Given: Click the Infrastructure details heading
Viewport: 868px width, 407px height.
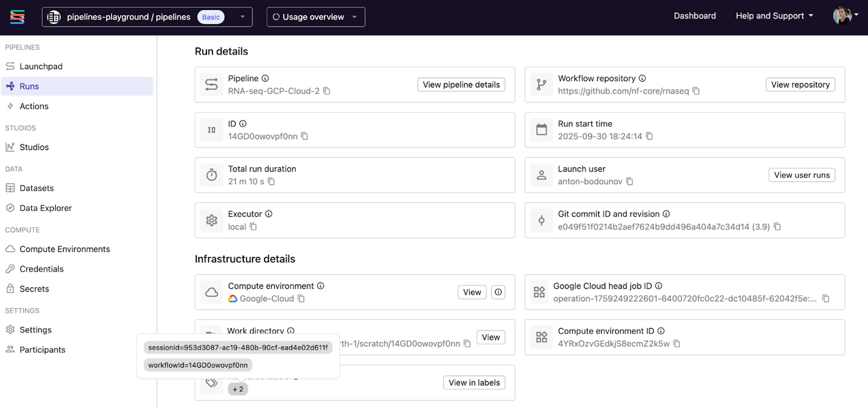Looking at the screenshot, I should (x=245, y=259).
